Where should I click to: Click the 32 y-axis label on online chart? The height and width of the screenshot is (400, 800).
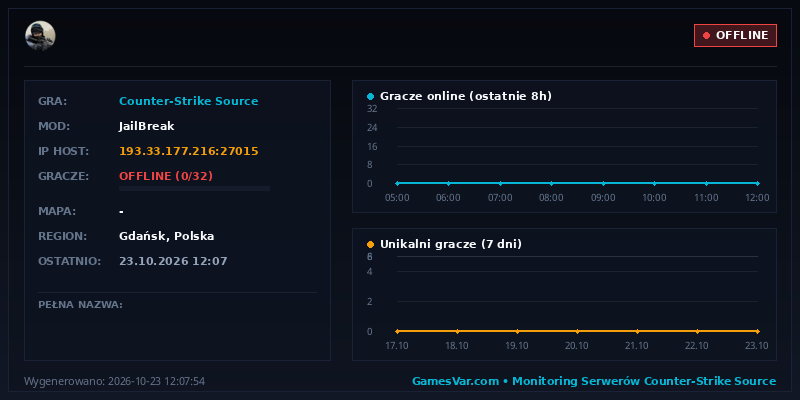(x=372, y=108)
